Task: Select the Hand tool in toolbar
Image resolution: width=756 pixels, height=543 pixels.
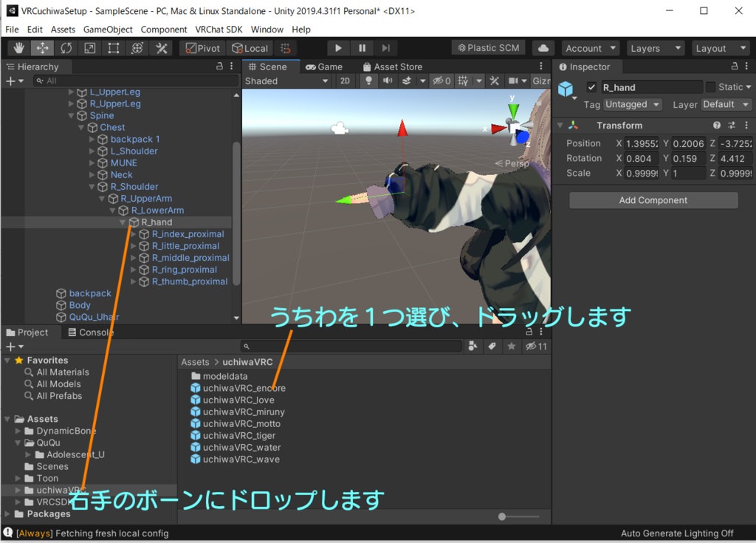Action: click(x=18, y=48)
